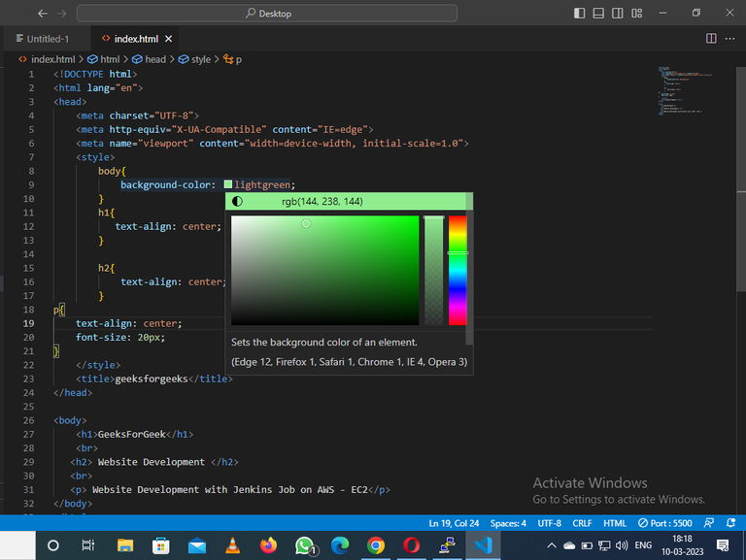746x560 pixels.
Task: Toggle the primary side bar layout icon
Action: pyautogui.click(x=580, y=14)
